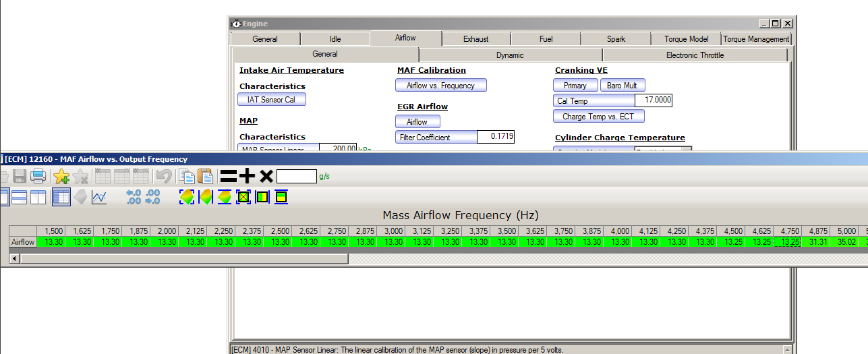868x354 pixels.
Task: Click the third greyed table grid icon
Action: [x=141, y=177]
